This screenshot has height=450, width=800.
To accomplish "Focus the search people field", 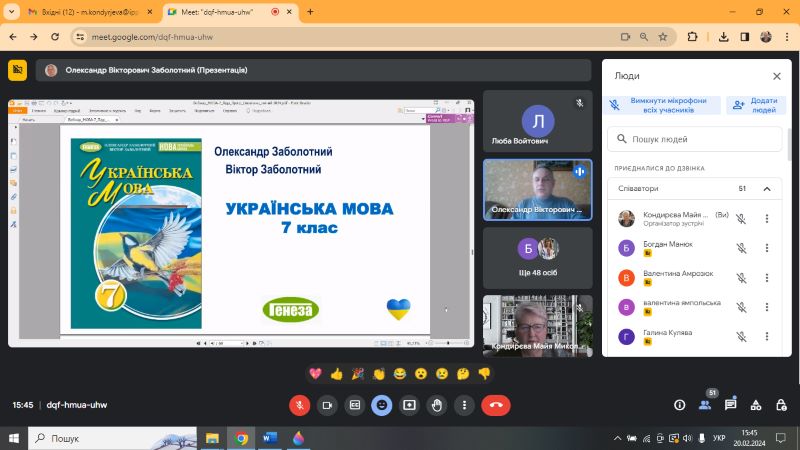I will pos(694,139).
